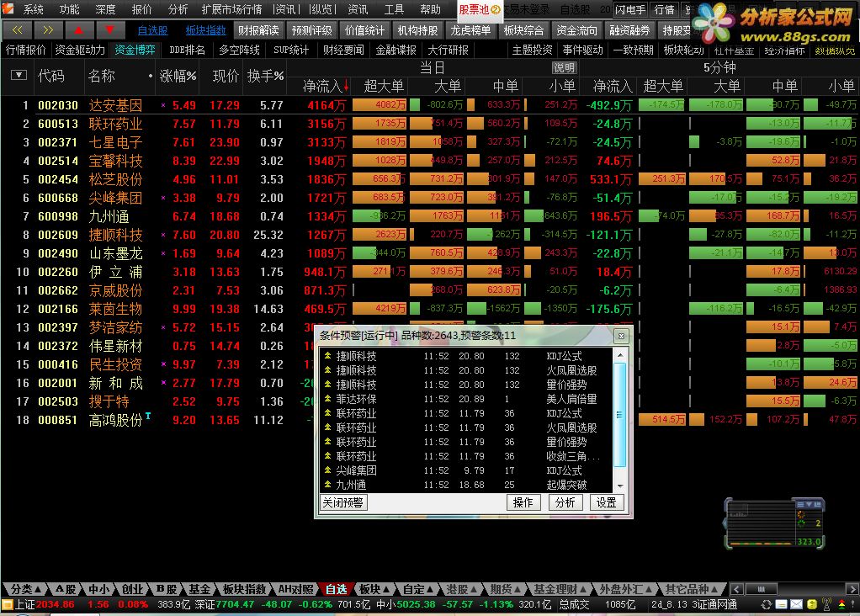Viewport: 860px width, 616px height.
Task: Click 融资融券 toolbar button
Action: pyautogui.click(x=629, y=30)
